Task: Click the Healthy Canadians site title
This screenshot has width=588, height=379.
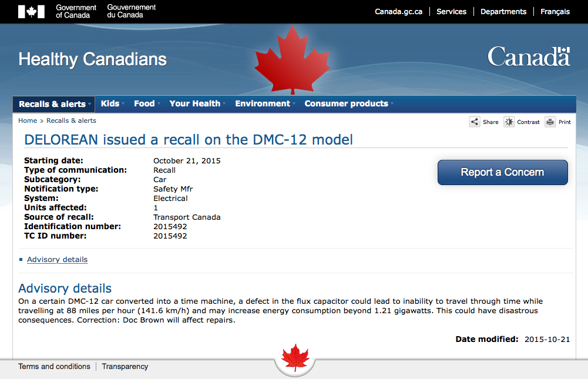Action: pyautogui.click(x=93, y=59)
